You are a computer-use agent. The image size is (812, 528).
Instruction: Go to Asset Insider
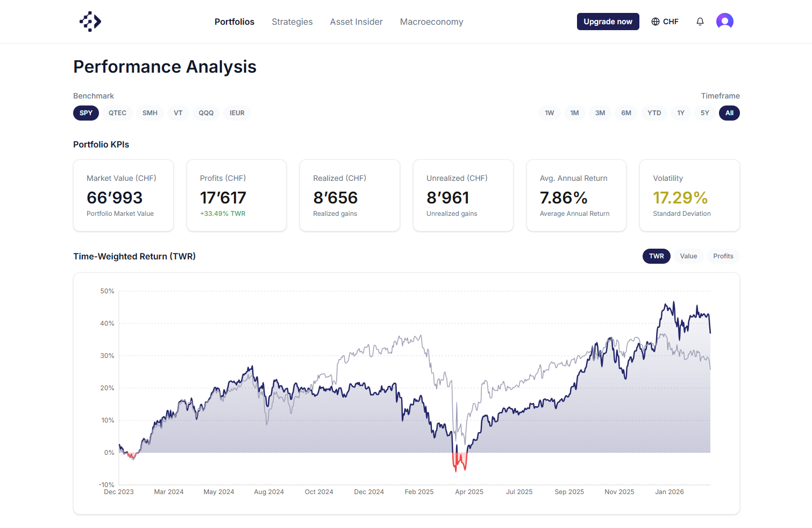356,22
